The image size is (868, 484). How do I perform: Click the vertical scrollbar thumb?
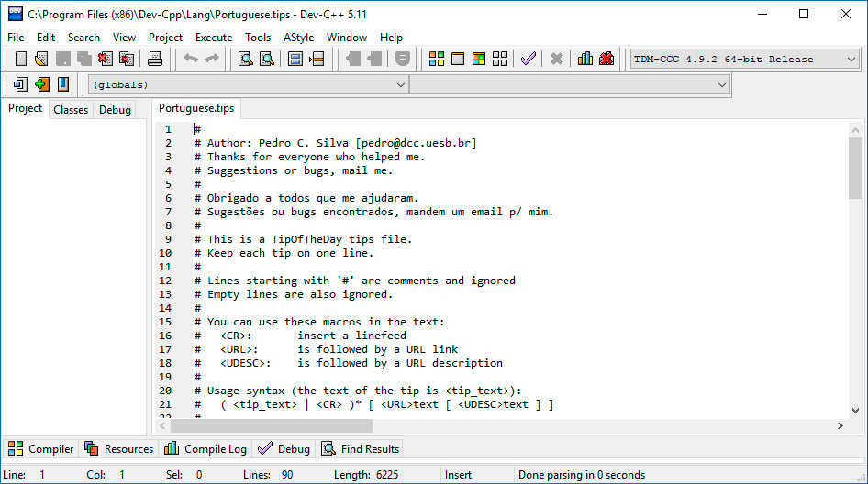(x=855, y=168)
